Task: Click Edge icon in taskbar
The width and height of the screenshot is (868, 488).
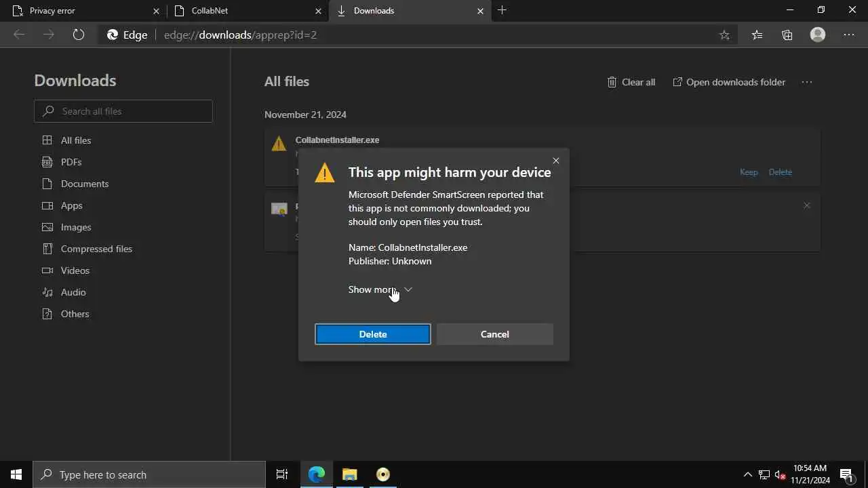Action: (317, 474)
